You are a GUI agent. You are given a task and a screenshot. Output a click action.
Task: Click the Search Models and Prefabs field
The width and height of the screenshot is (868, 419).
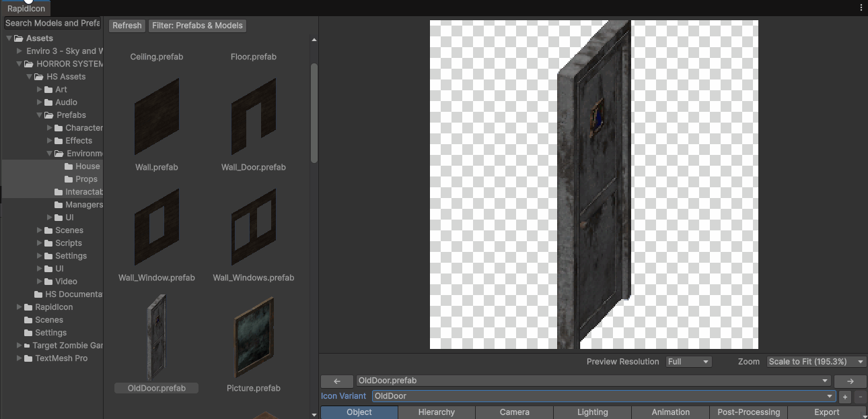[x=52, y=23]
